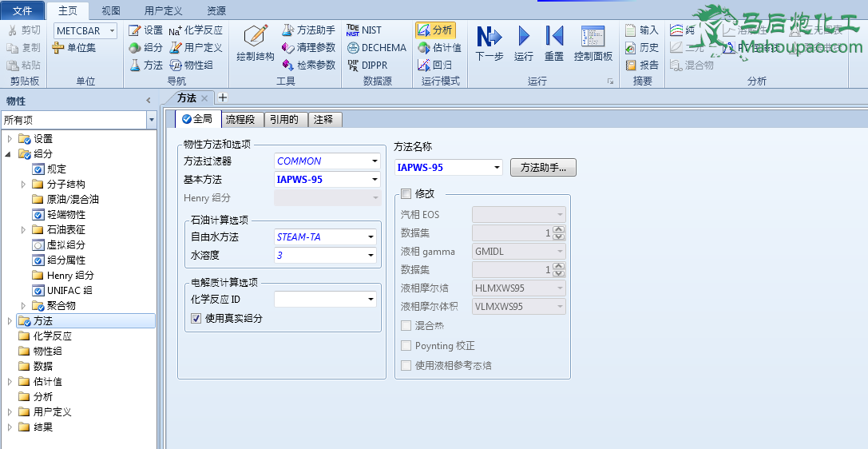Uncheck 使用真实组分 checkbox

(x=196, y=318)
